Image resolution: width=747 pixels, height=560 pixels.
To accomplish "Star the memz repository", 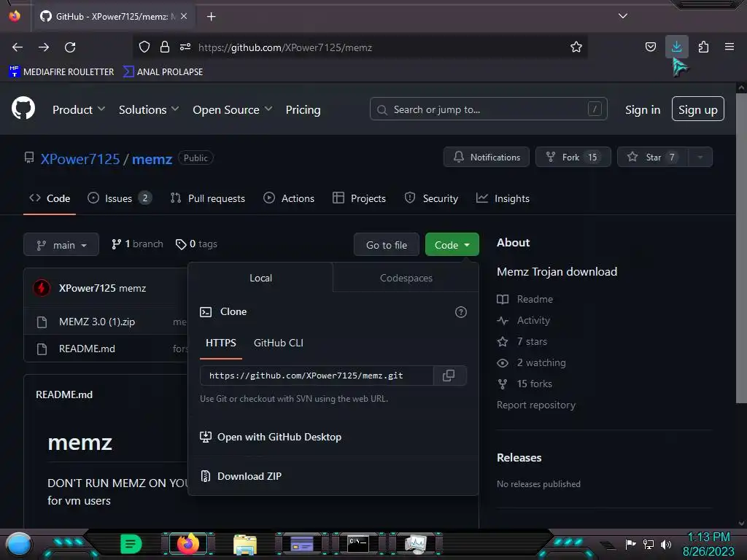I will pos(653,157).
